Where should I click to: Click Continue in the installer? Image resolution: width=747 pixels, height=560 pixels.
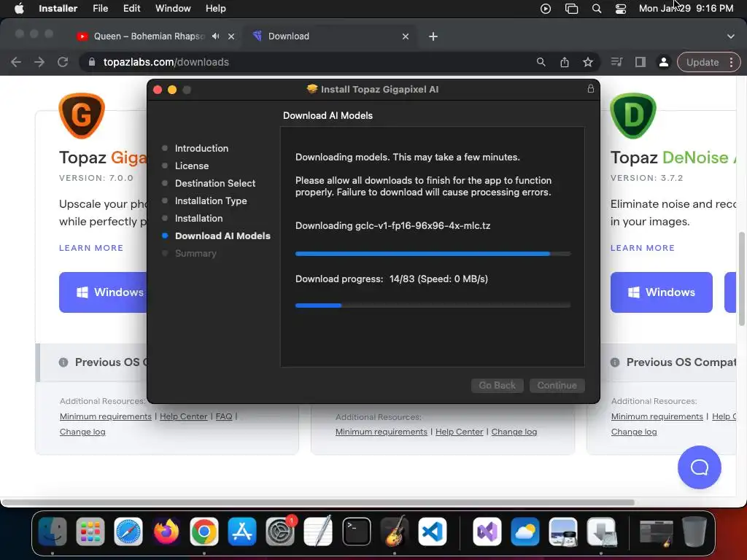pyautogui.click(x=557, y=385)
